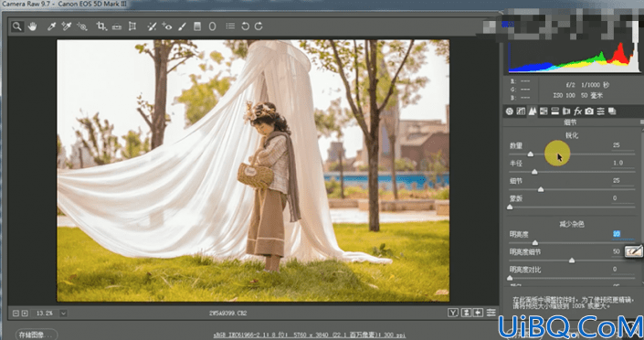Image resolution: width=644 pixels, height=340 pixels.
Task: Select the Transform tool
Action: [132, 27]
